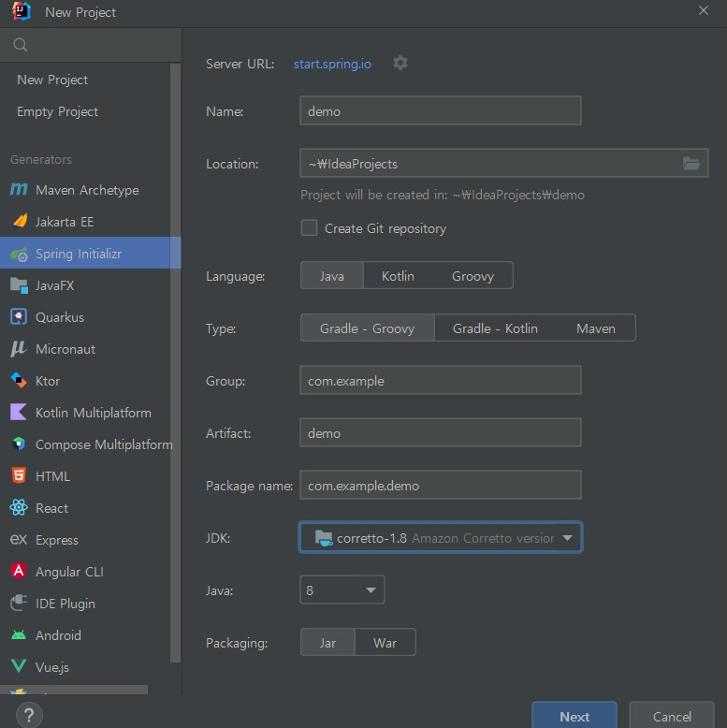Click the Cancel button
The image size is (727, 728).
pos(671,716)
